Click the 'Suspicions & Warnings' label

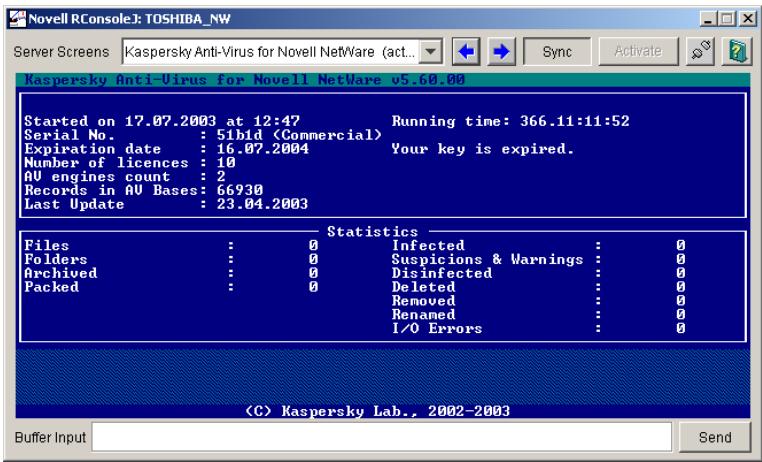coord(487,259)
